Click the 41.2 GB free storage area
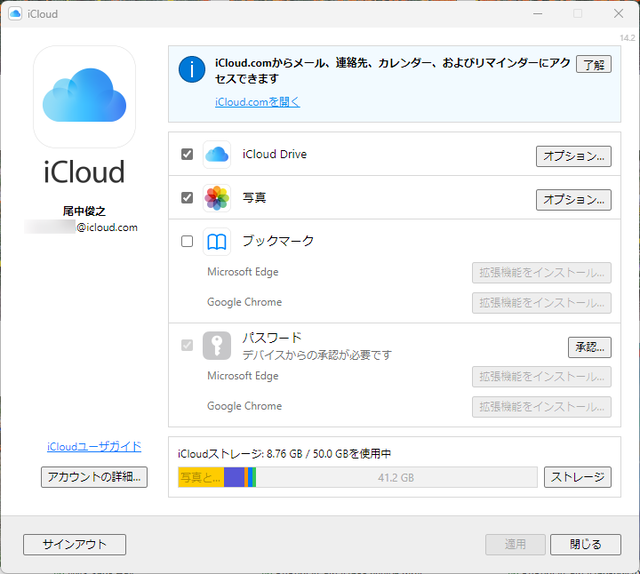This screenshot has height=574, width=640. 396,478
